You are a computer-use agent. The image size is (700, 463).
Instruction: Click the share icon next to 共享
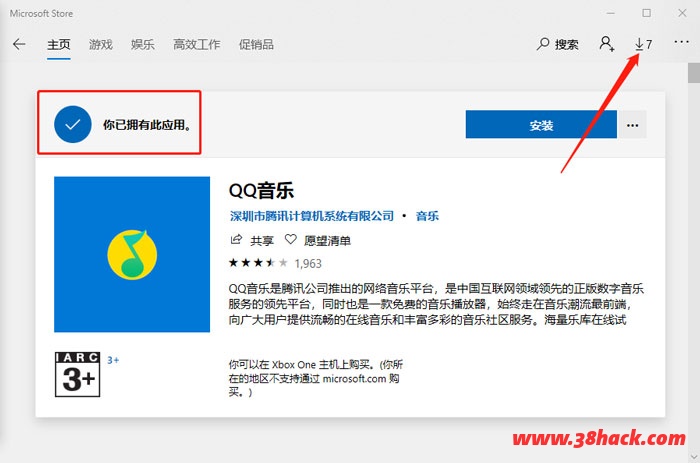pos(236,240)
